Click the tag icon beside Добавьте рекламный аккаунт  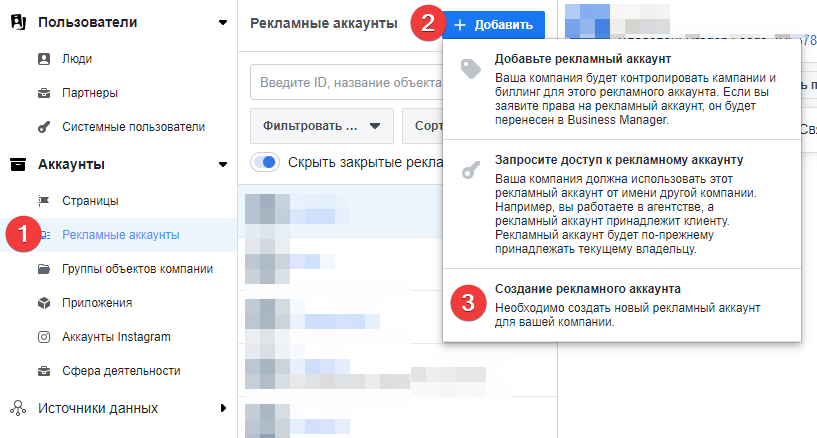[x=471, y=69]
